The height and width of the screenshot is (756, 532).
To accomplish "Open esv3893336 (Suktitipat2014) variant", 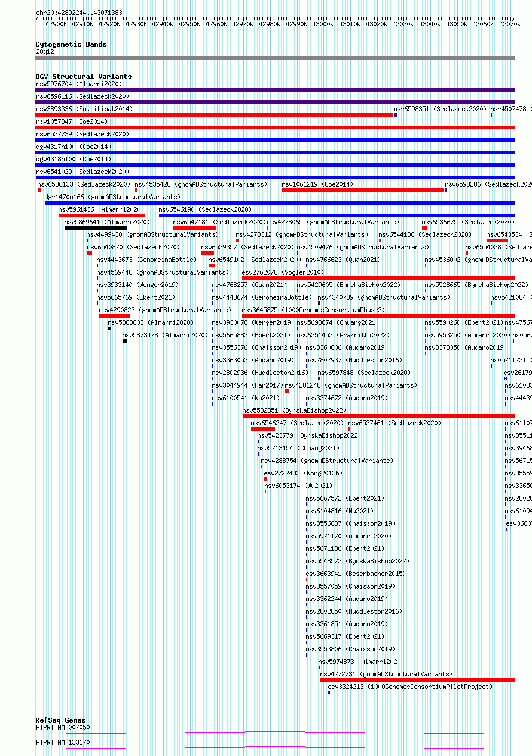I will pos(84,109).
